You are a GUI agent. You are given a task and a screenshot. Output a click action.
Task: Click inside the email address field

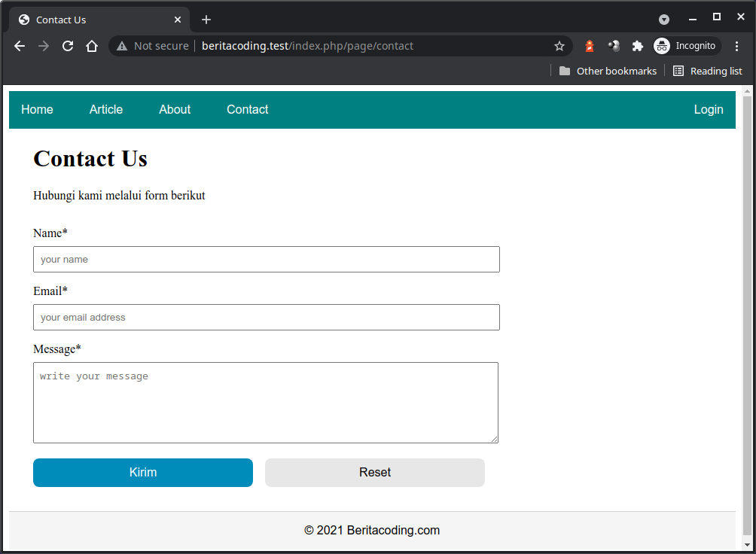[x=266, y=317]
